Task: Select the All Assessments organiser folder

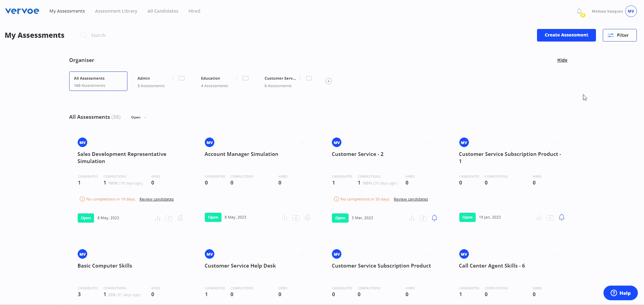Action: coord(98,81)
